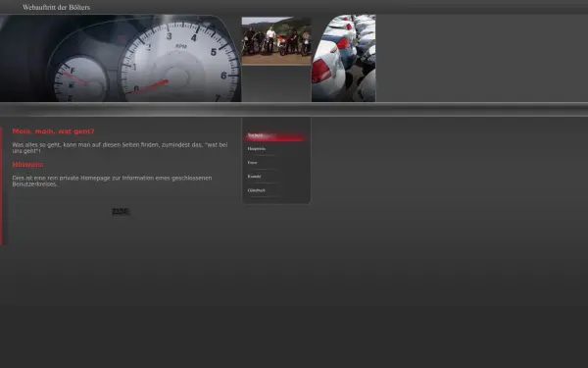Open the Kontakt menu entry
The width and height of the screenshot is (588, 368).
point(275,177)
